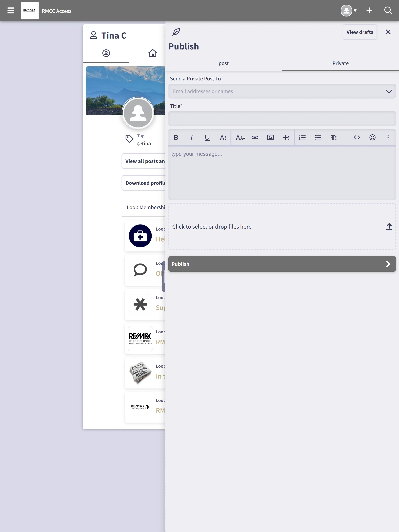Select the italic formatting icon
This screenshot has height=532, width=399.
pos(192,138)
